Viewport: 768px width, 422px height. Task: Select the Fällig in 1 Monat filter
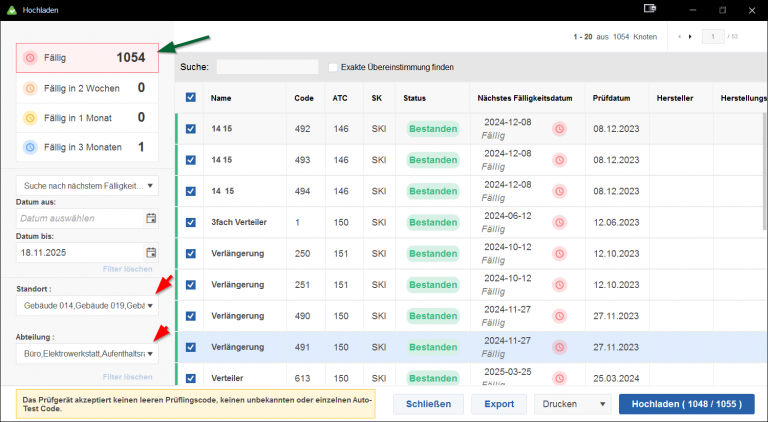click(x=86, y=117)
